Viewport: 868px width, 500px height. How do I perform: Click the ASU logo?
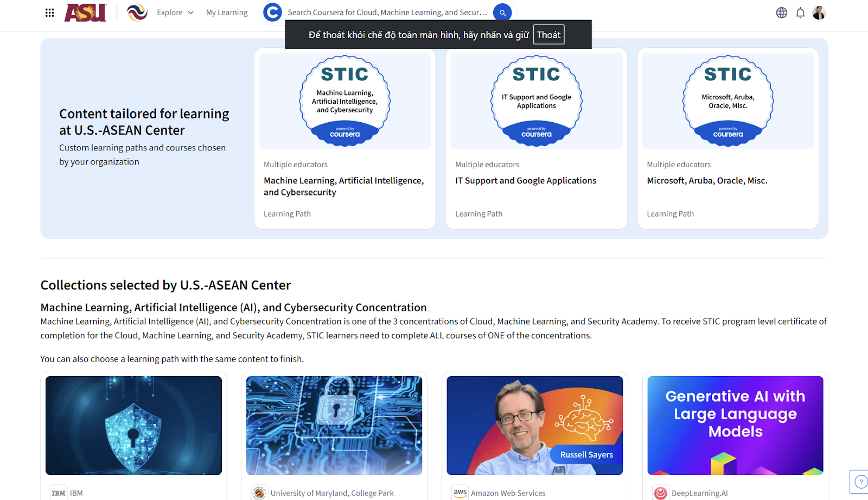point(85,12)
